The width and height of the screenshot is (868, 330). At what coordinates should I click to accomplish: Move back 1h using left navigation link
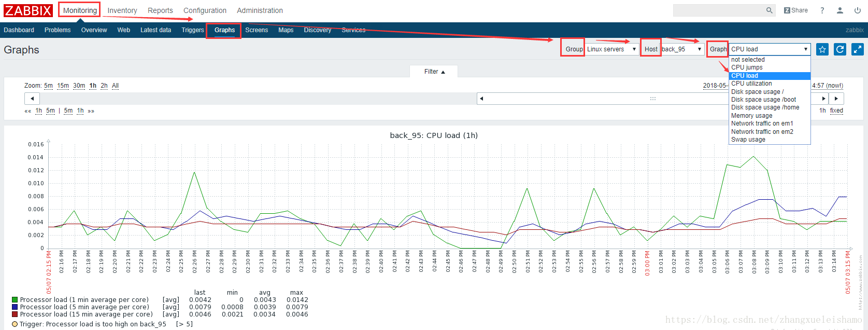(38, 111)
